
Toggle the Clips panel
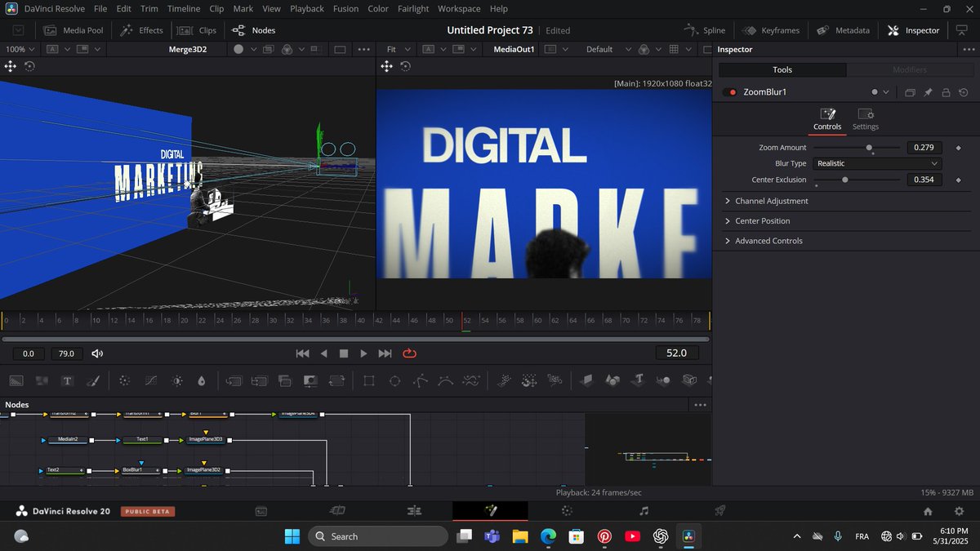coord(197,30)
